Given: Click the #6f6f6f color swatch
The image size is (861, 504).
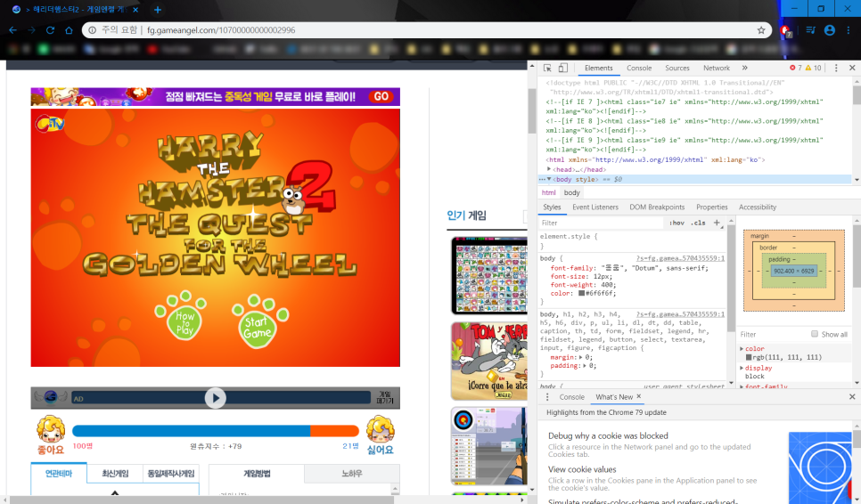Looking at the screenshot, I should pos(581,293).
